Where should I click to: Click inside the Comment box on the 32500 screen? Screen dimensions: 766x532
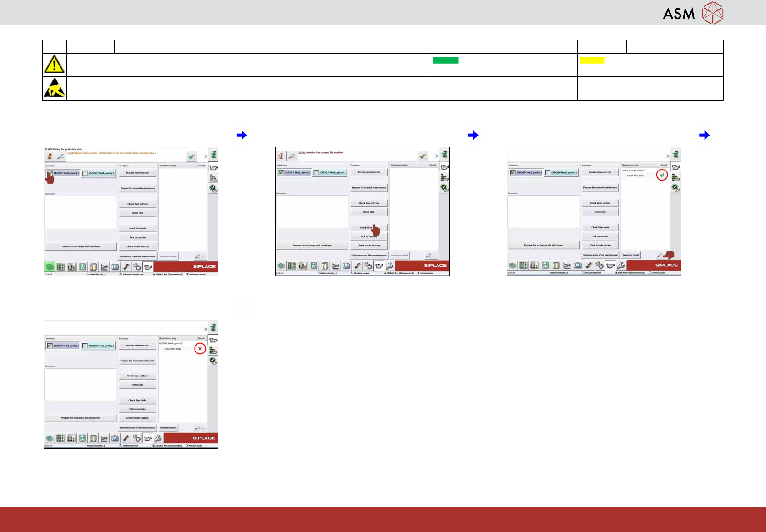(81, 212)
